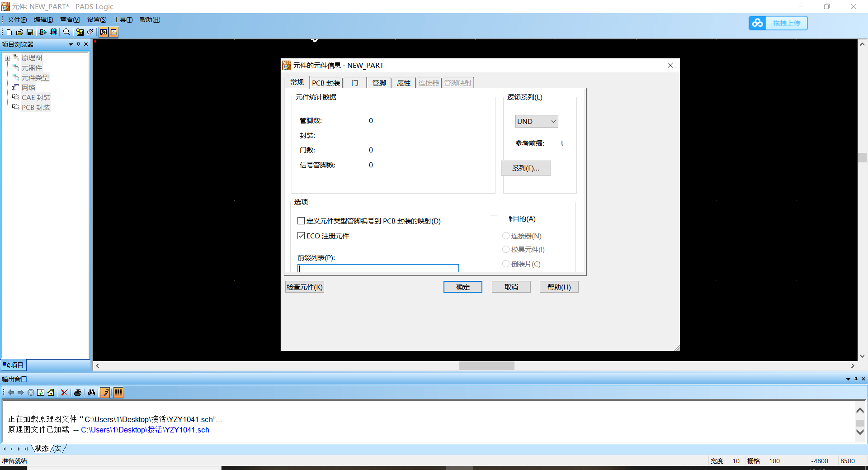
Task: Click the New file toolbar icon
Action: point(9,32)
